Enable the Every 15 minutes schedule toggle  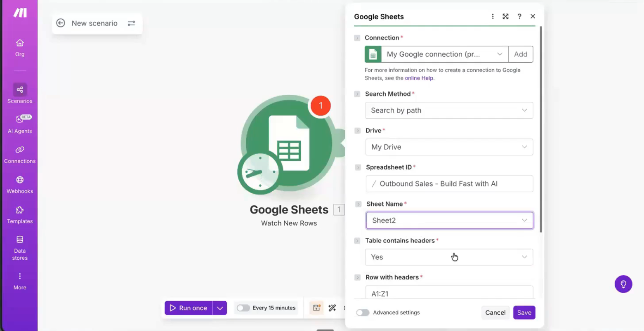pyautogui.click(x=243, y=308)
